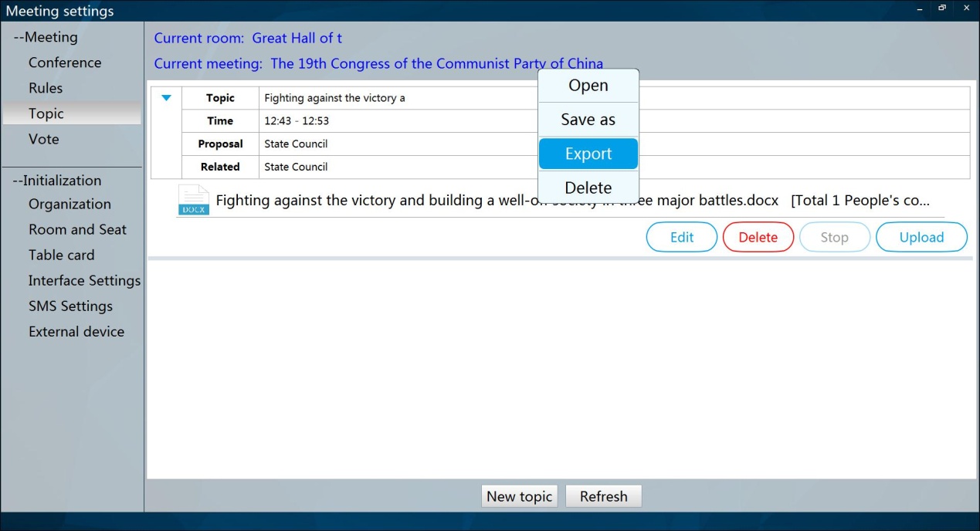The image size is (980, 531).
Task: Close the Meeting settings window
Action: [x=966, y=8]
